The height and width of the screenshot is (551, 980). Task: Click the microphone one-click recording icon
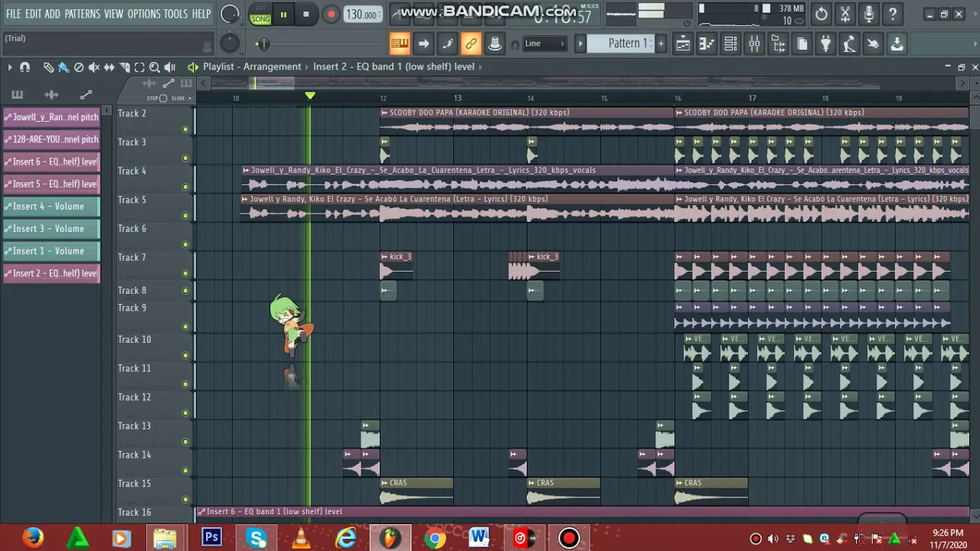[x=868, y=14]
